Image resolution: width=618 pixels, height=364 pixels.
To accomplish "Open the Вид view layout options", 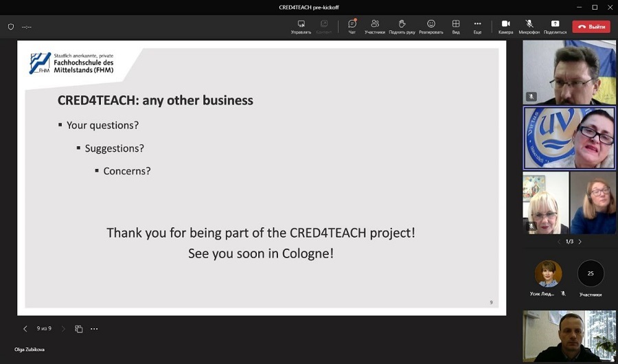I will tap(456, 26).
